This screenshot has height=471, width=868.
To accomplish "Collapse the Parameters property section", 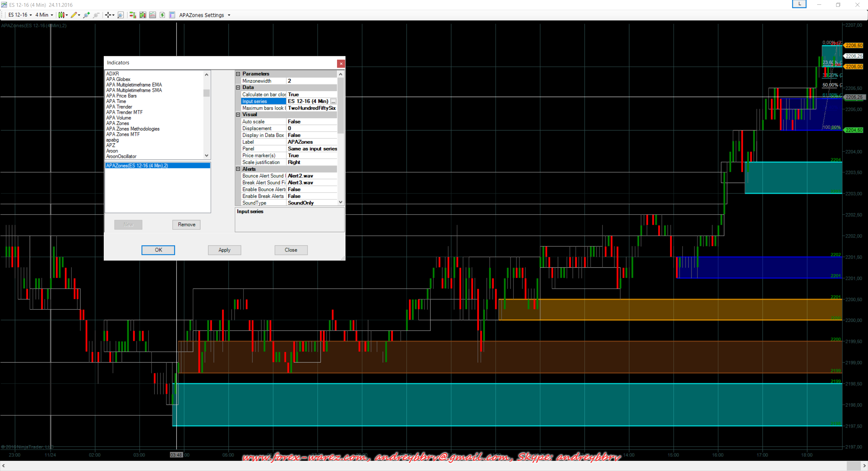I will (x=238, y=74).
